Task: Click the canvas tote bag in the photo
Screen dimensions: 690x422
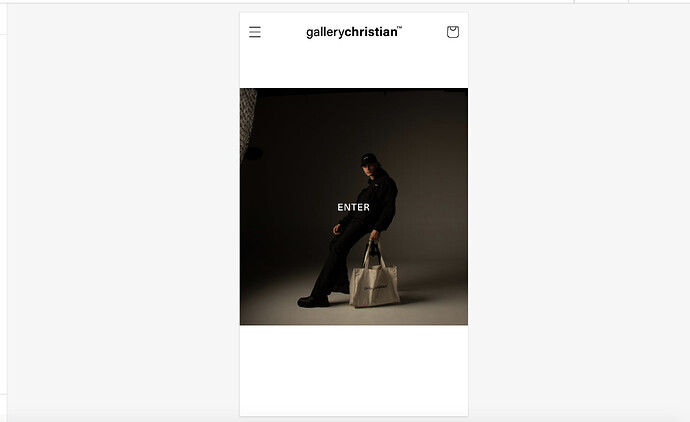Action: 374,283
